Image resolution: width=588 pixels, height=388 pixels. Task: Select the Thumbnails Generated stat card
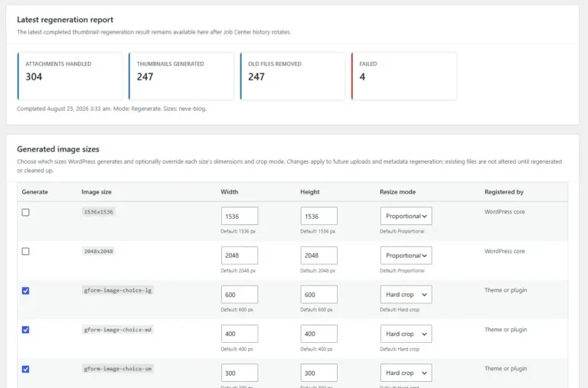click(x=181, y=76)
